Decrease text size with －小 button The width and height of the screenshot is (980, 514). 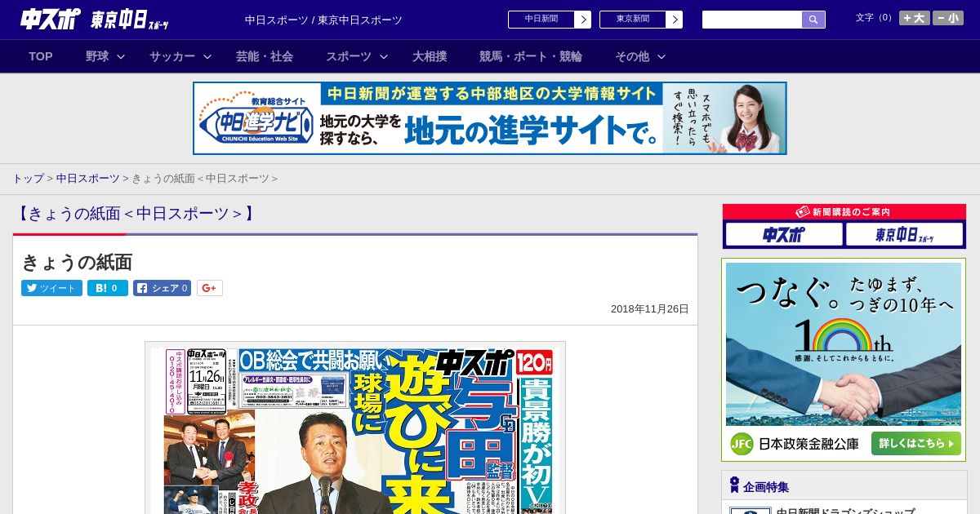click(948, 18)
